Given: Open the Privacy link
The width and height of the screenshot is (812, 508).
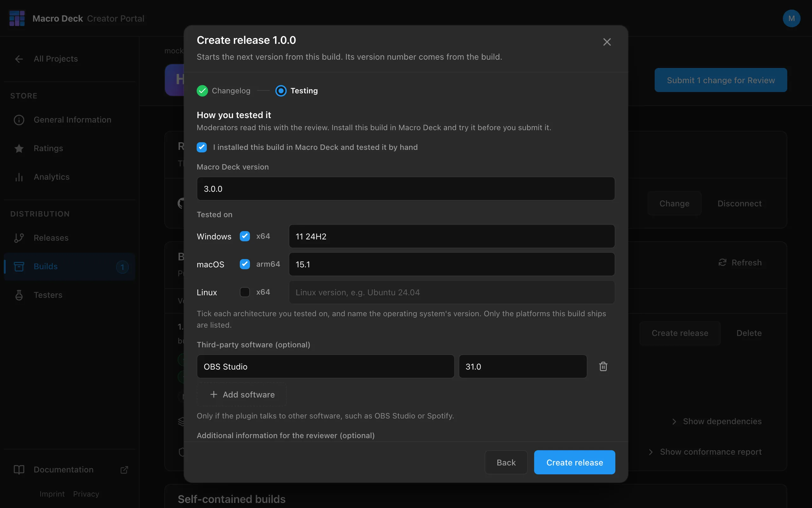Looking at the screenshot, I should point(86,494).
